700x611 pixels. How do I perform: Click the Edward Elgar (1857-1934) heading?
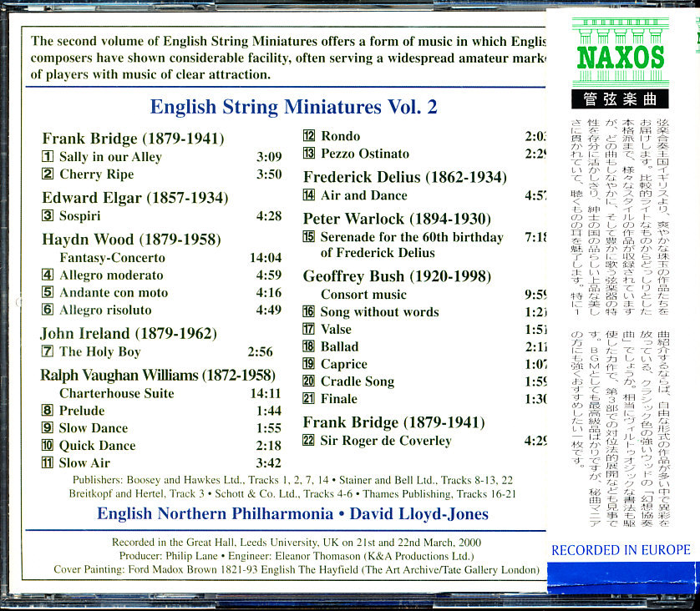click(134, 198)
